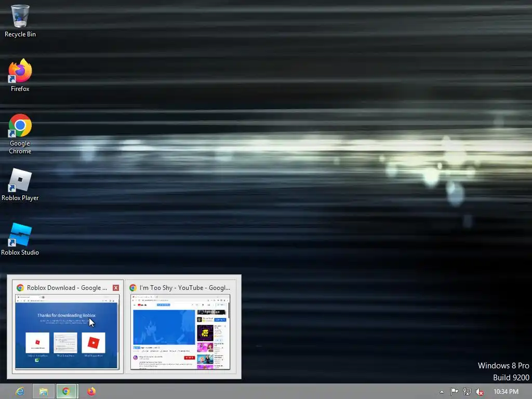The width and height of the screenshot is (532, 399).
Task: Open the Action Center flag icon
Action: coord(454,392)
